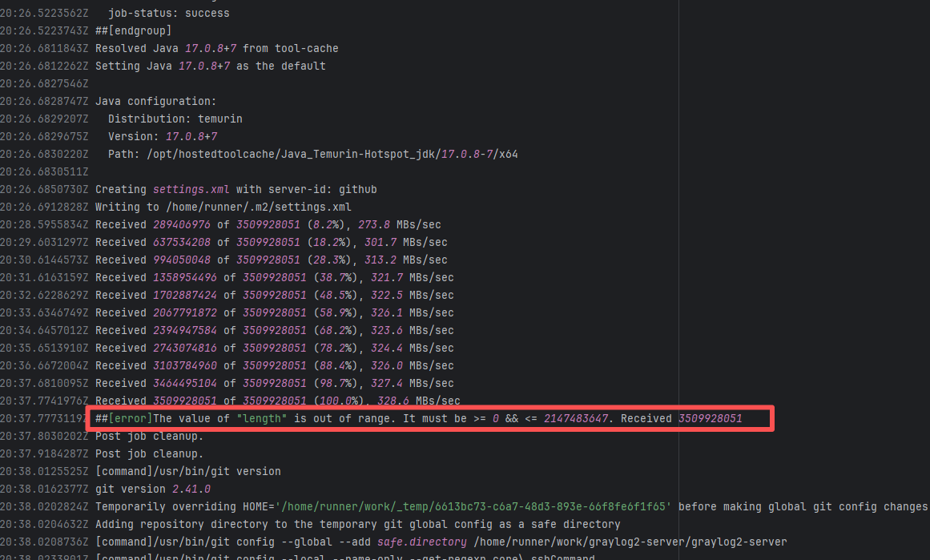
Task: Select the Received line showing 58.9% progress
Action: click(x=274, y=312)
